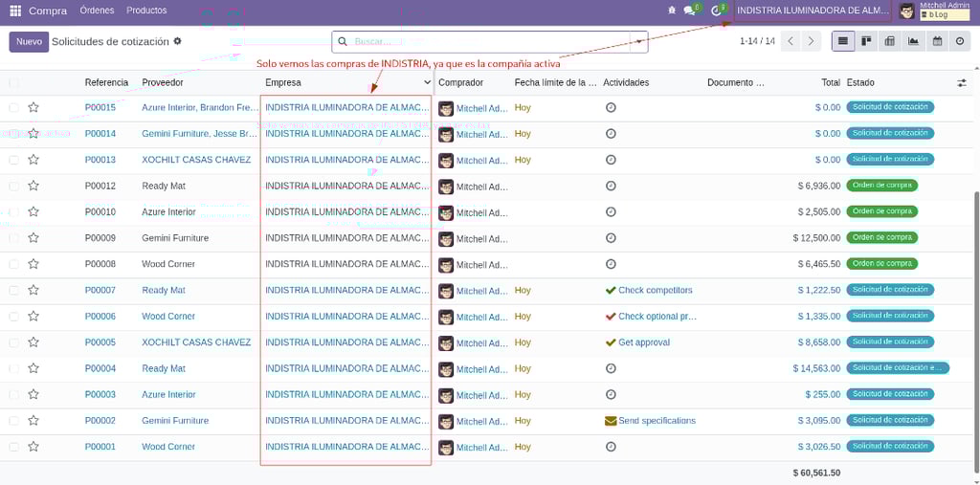Switch to list view
This screenshot has height=485, width=980.
[x=843, y=41]
